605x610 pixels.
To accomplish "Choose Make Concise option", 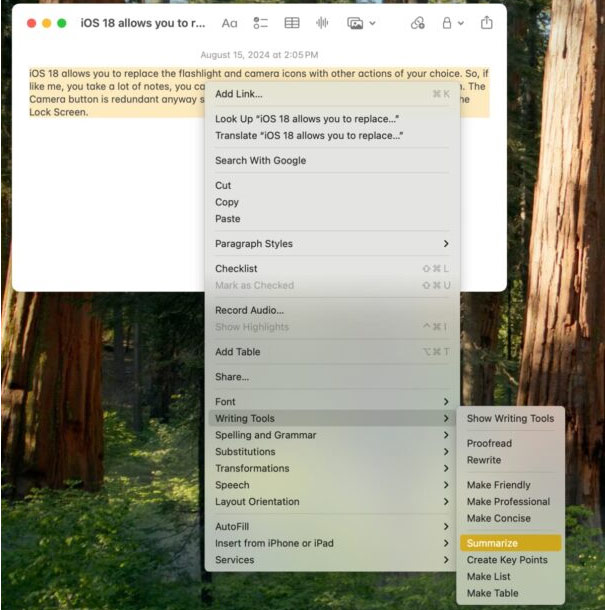I will click(x=510, y=518).
